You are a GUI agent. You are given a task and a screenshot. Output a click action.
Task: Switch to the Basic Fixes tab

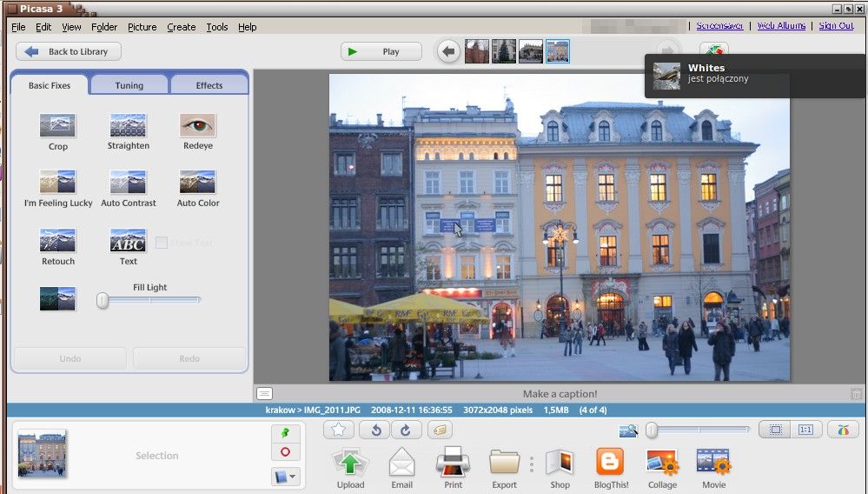(x=50, y=85)
